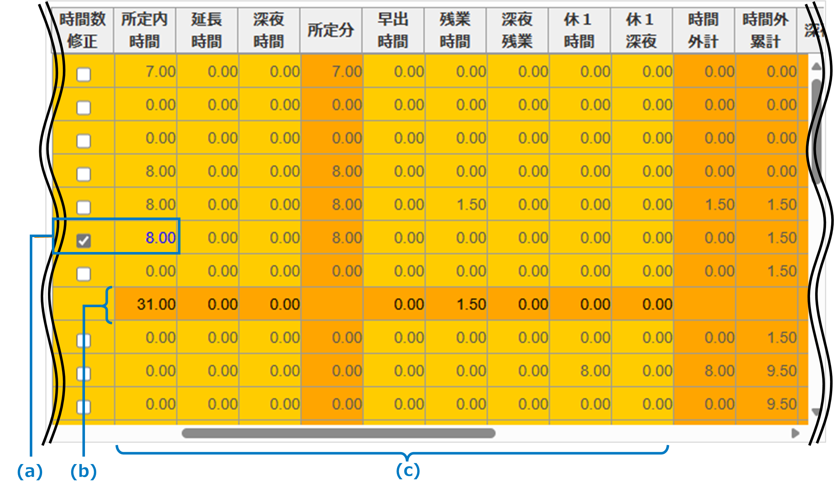Tick checkbox in row with 1.50 残業時間

pos(84,207)
